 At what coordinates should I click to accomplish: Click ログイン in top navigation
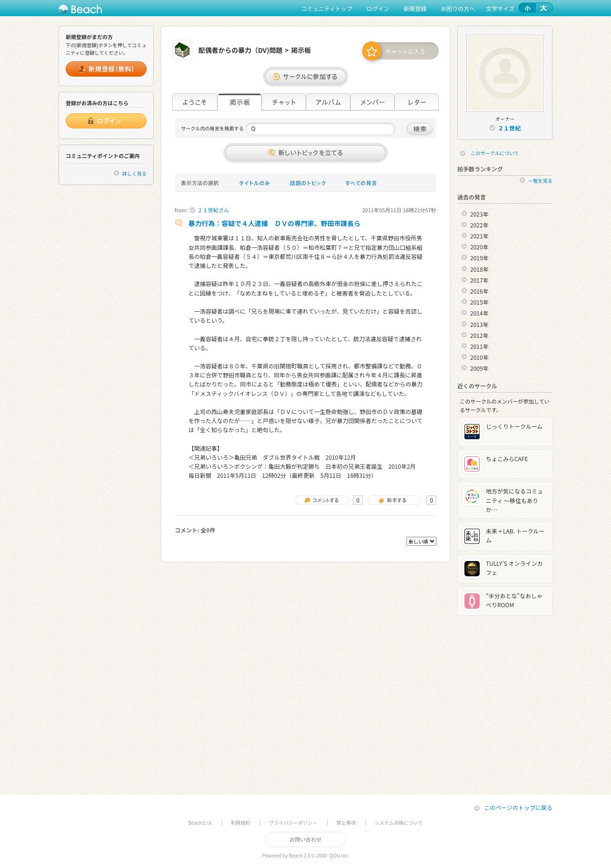(x=378, y=9)
